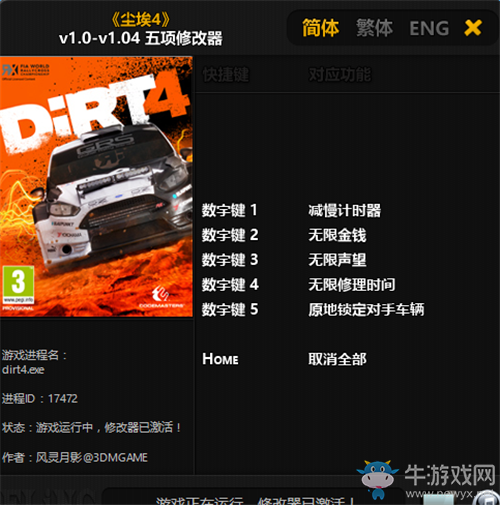
Task: Select the 数字键 3 hotkey label
Action: 230,260
